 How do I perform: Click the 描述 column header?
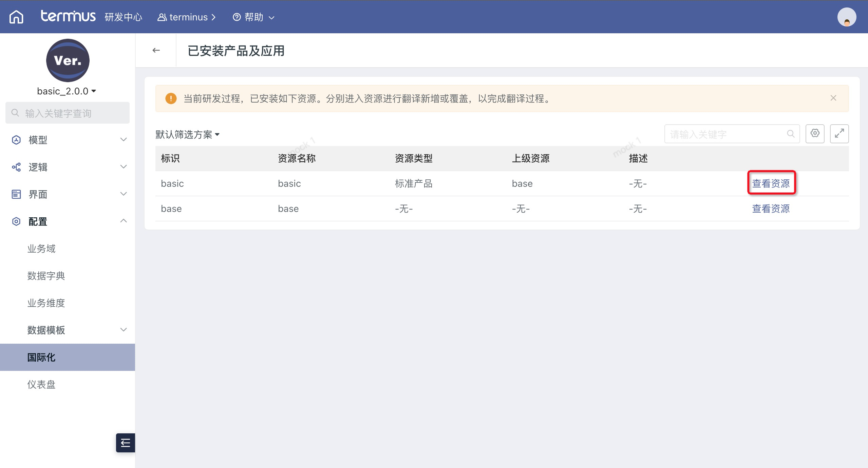[638, 158]
